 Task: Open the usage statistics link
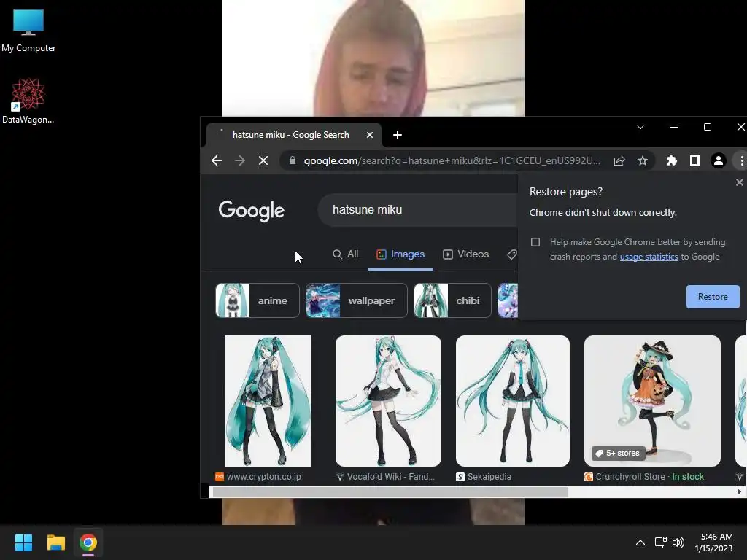(x=649, y=257)
